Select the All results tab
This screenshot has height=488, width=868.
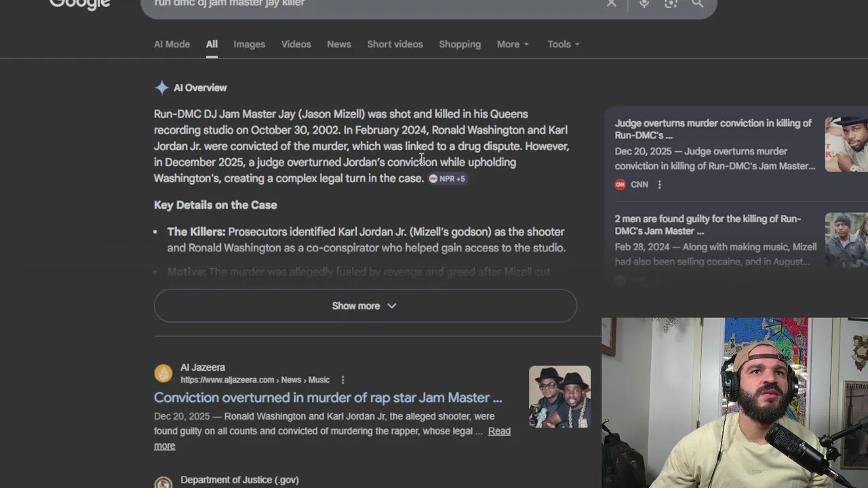[212, 44]
